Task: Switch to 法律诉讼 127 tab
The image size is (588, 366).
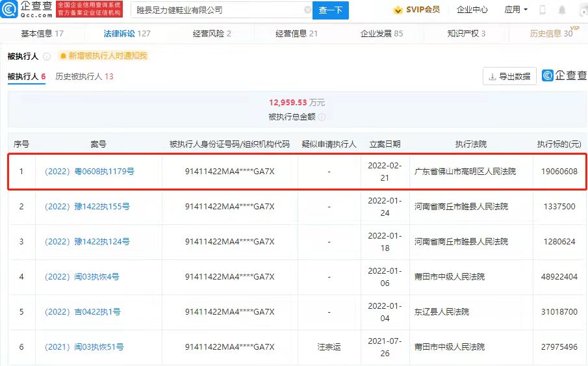Action: click(127, 34)
